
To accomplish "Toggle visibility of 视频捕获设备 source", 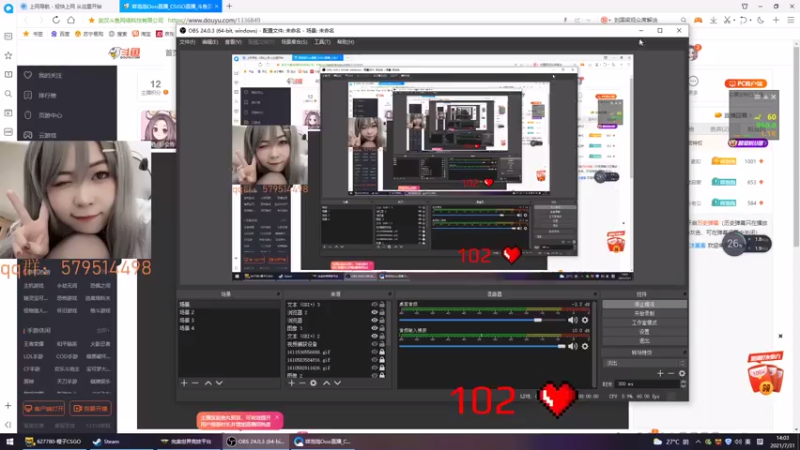I will [374, 344].
